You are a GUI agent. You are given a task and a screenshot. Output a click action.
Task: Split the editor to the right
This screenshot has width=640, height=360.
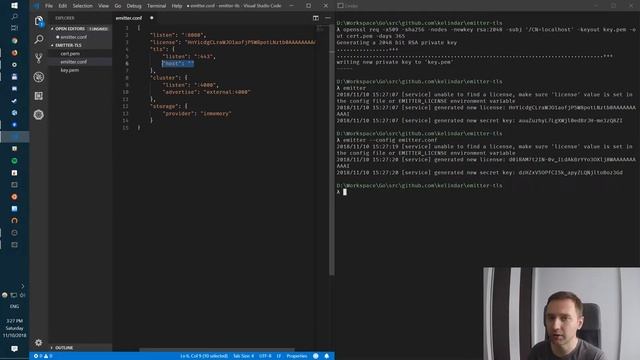pyautogui.click(x=316, y=18)
